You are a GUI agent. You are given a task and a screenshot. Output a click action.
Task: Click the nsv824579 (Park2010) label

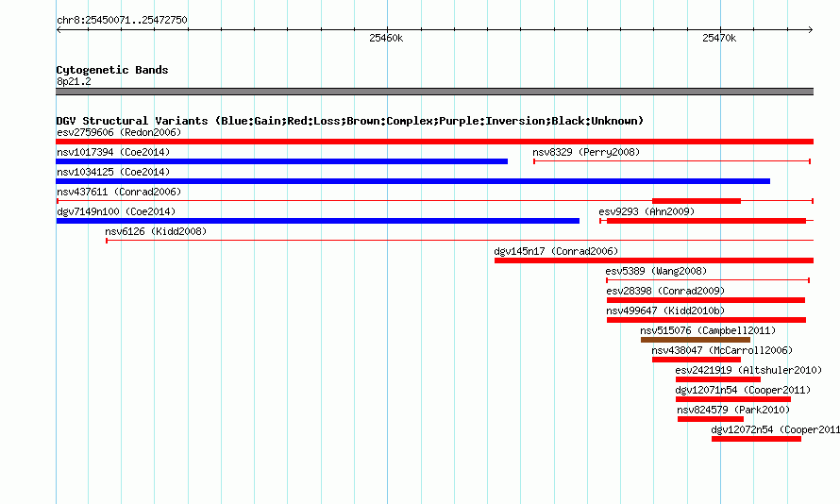pyautogui.click(x=733, y=410)
